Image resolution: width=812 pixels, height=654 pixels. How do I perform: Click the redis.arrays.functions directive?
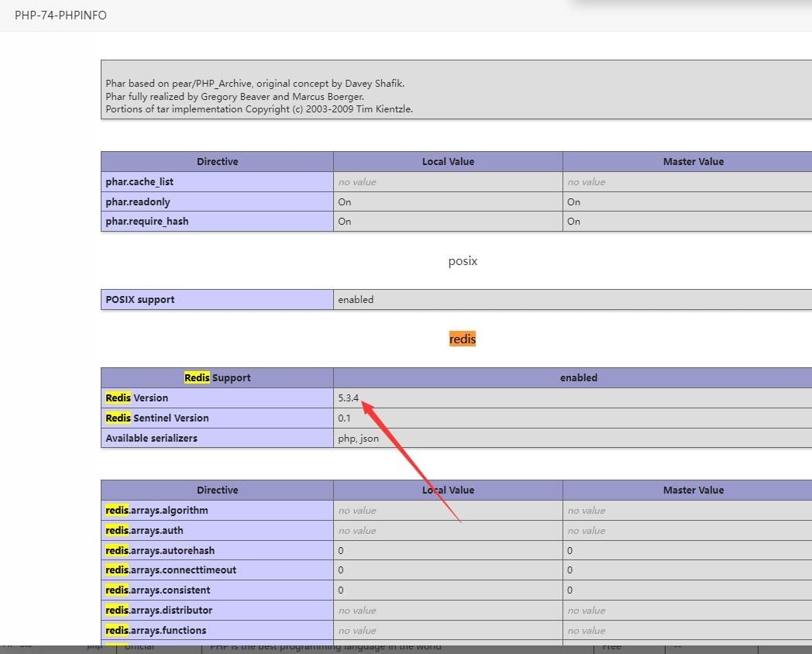(x=156, y=630)
